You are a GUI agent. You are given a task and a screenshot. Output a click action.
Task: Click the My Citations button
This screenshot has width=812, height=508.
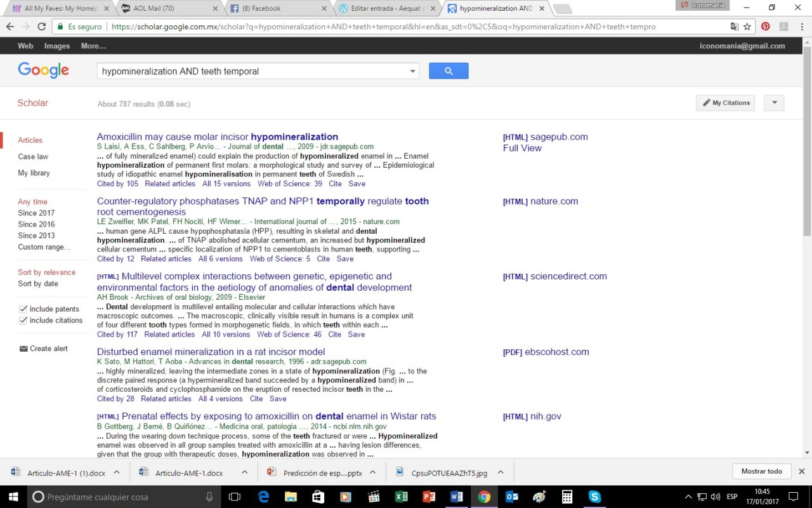click(725, 103)
